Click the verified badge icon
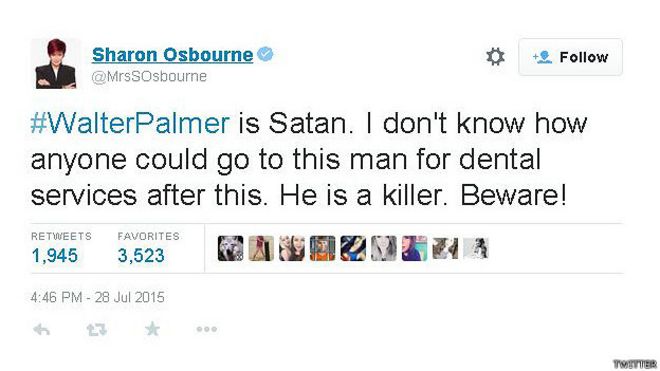Viewport: 660px width, 371px height. (x=265, y=54)
